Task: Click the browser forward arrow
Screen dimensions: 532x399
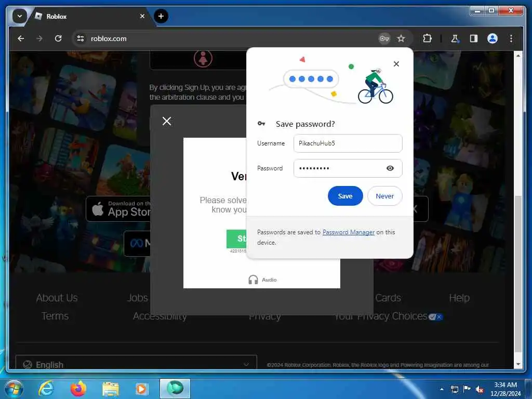Action: [x=39, y=38]
